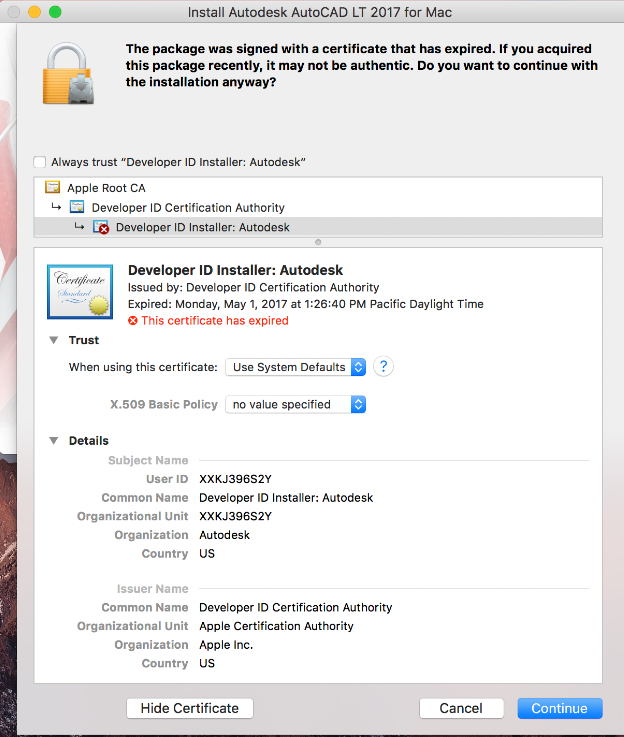The image size is (624, 737).
Task: Select Apple Root CA in certificate chain
Action: [x=318, y=188]
